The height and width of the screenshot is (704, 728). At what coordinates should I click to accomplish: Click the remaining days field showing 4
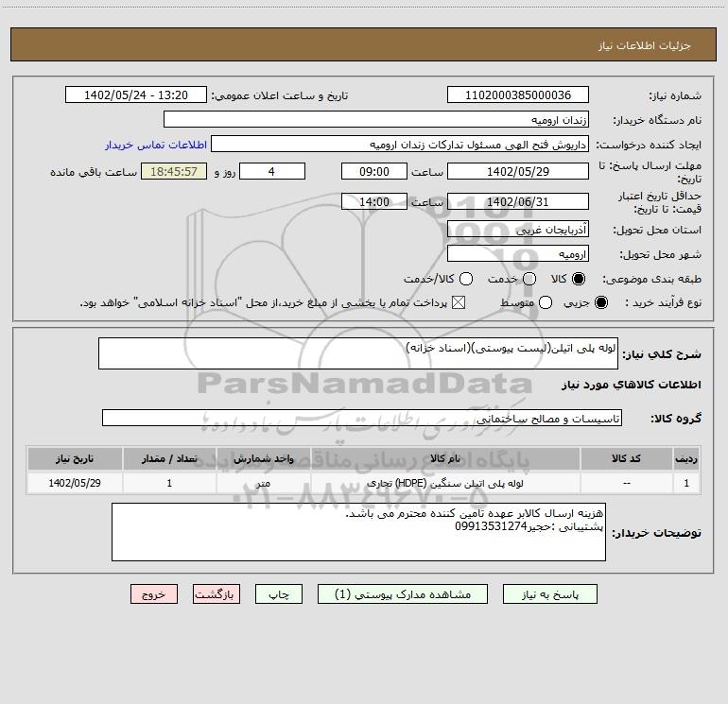(272, 171)
